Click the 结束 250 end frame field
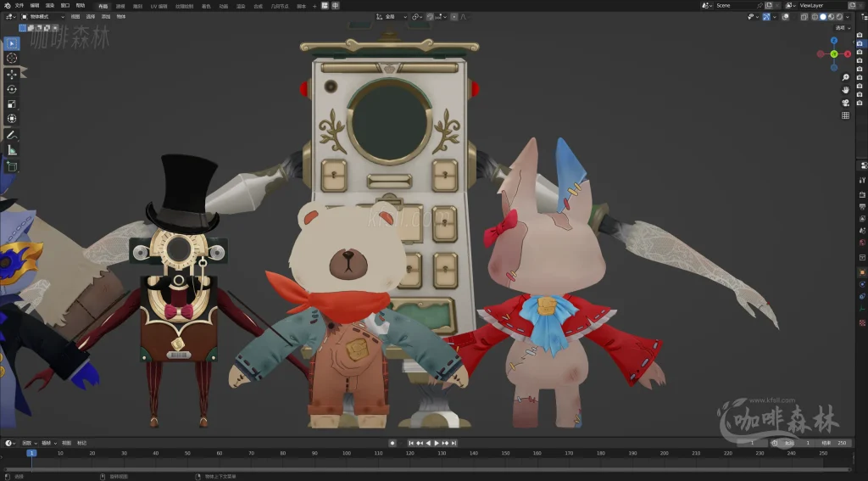This screenshot has width=868, height=481. pyautogui.click(x=834, y=443)
